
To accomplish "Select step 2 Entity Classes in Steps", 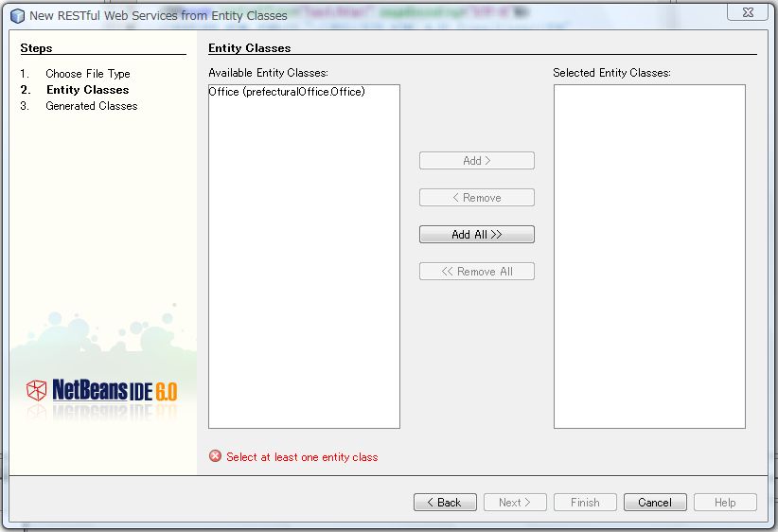I will (87, 90).
